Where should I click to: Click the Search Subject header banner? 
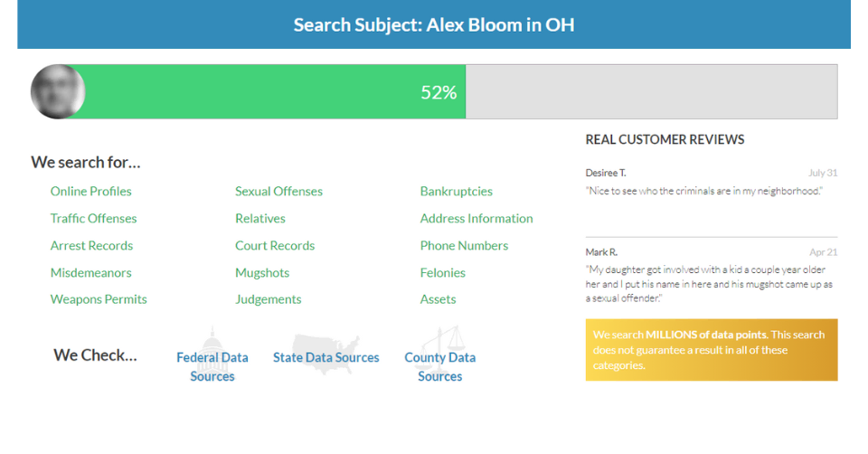tap(434, 24)
